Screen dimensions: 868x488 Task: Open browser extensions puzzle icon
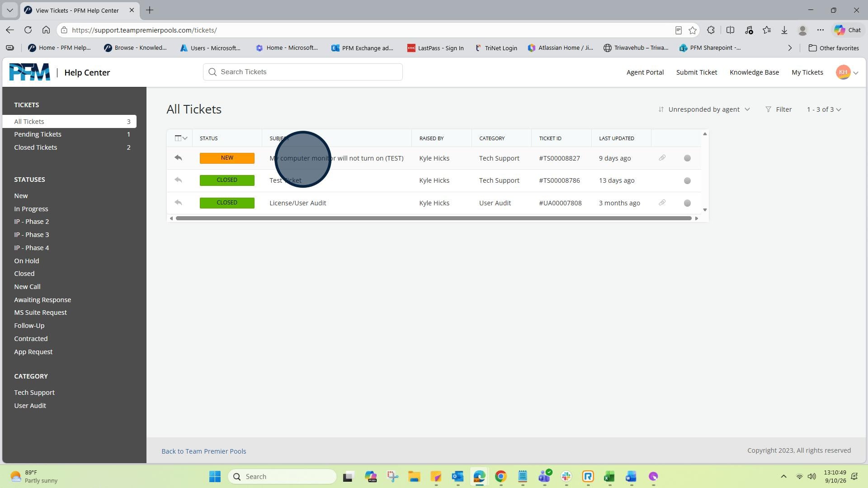(x=711, y=30)
